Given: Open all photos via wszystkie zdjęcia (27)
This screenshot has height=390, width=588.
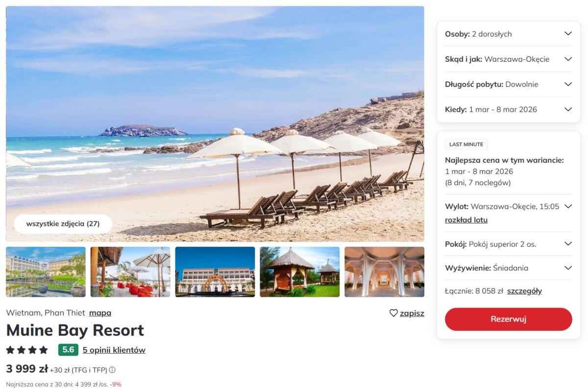Looking at the screenshot, I should 63,224.
